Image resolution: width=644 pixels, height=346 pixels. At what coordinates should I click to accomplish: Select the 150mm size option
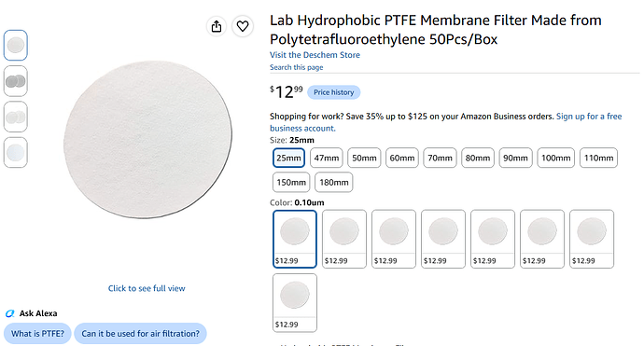291,182
